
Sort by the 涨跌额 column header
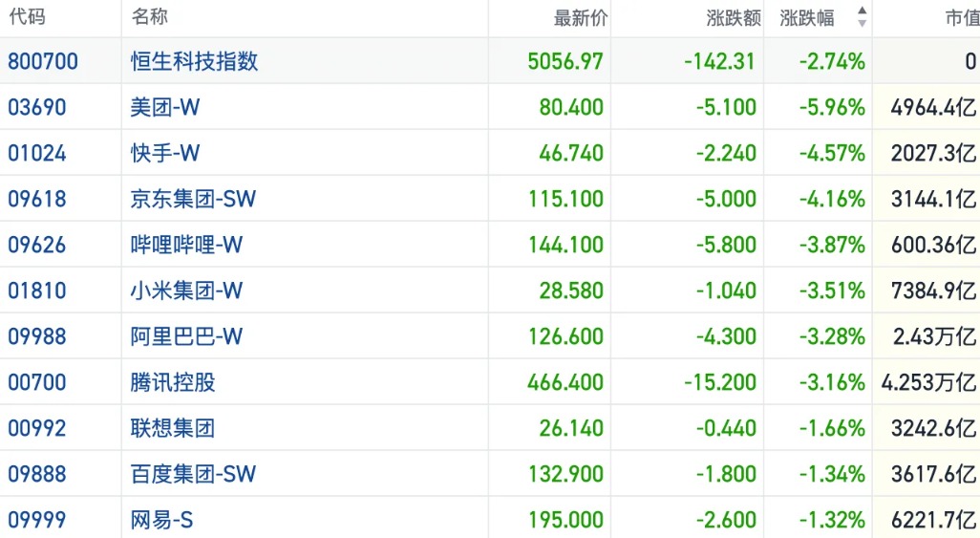(x=734, y=18)
